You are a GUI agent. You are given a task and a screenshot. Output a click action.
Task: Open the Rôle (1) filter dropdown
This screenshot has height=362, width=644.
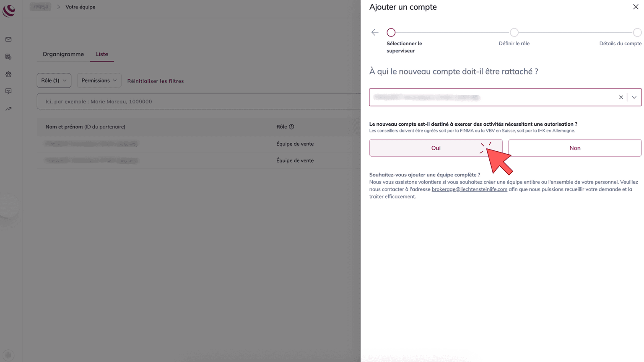click(54, 80)
